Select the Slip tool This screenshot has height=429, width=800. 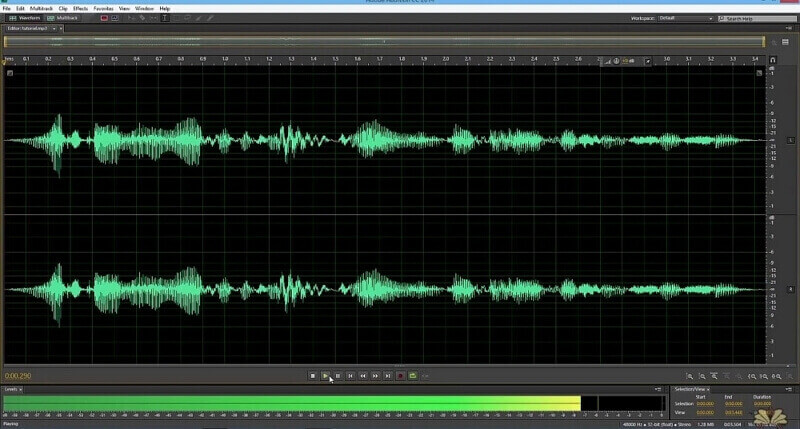[x=154, y=18]
